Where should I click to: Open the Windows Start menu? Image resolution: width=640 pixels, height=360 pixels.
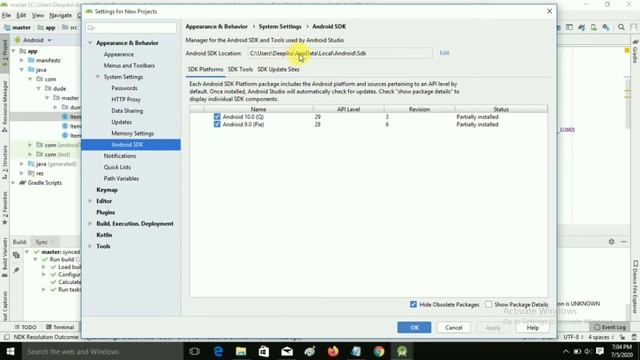[x=11, y=351]
